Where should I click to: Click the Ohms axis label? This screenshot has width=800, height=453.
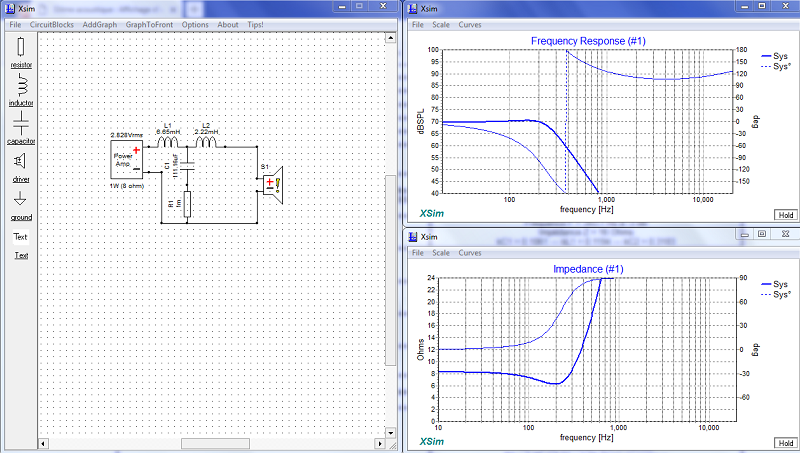[x=421, y=349]
